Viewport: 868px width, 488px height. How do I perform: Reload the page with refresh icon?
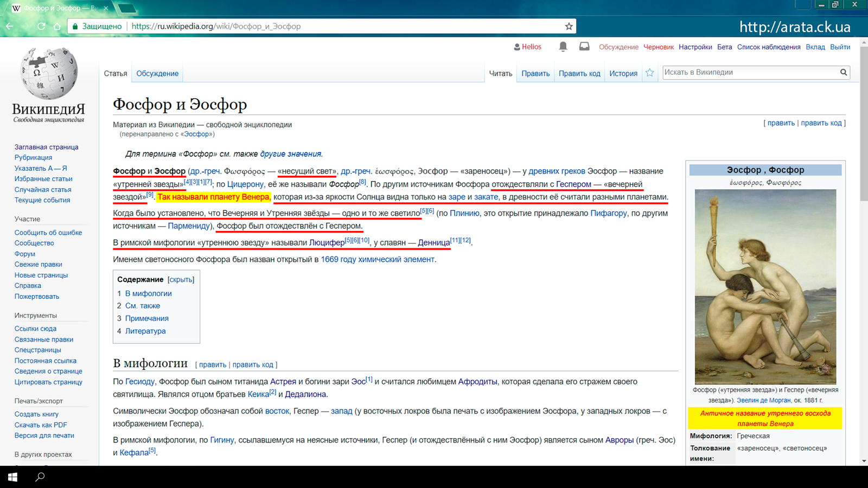tap(41, 26)
